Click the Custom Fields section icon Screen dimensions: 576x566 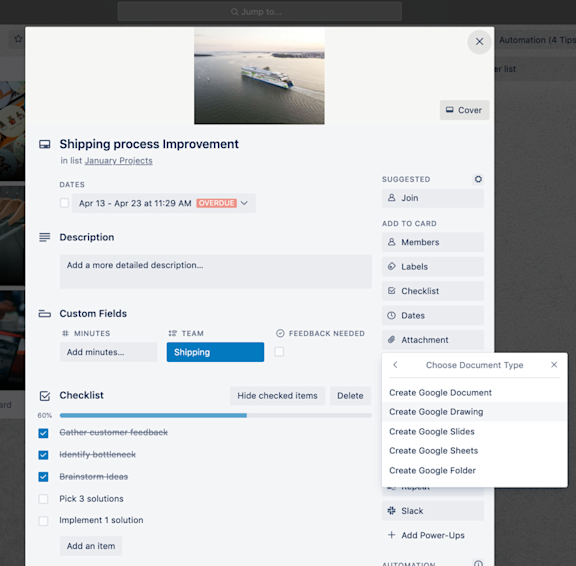(x=44, y=314)
